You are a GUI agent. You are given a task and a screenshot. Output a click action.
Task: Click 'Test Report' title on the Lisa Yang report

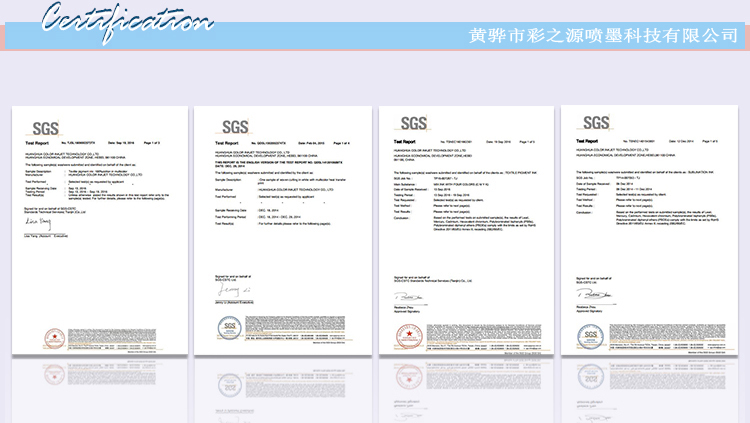click(x=37, y=143)
